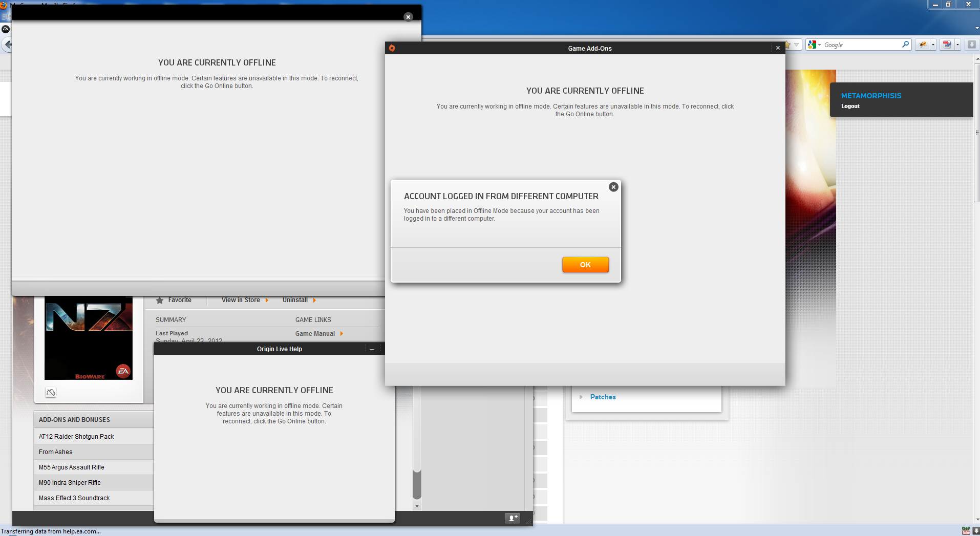Click the Firefox back button
Screen dimensions: 980x536
tap(7, 45)
